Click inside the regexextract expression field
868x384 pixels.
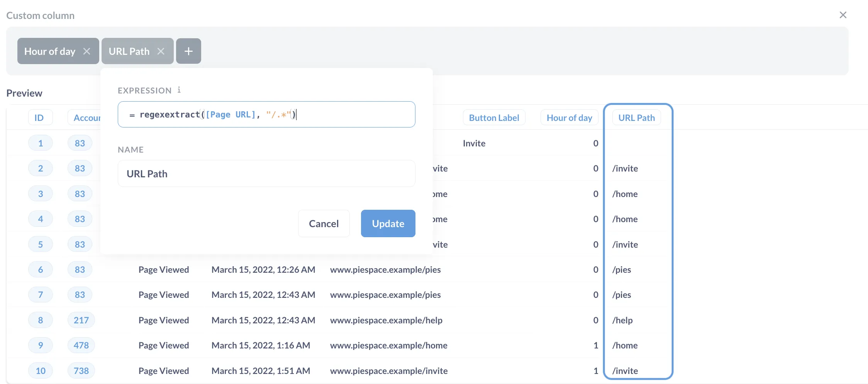(x=266, y=114)
